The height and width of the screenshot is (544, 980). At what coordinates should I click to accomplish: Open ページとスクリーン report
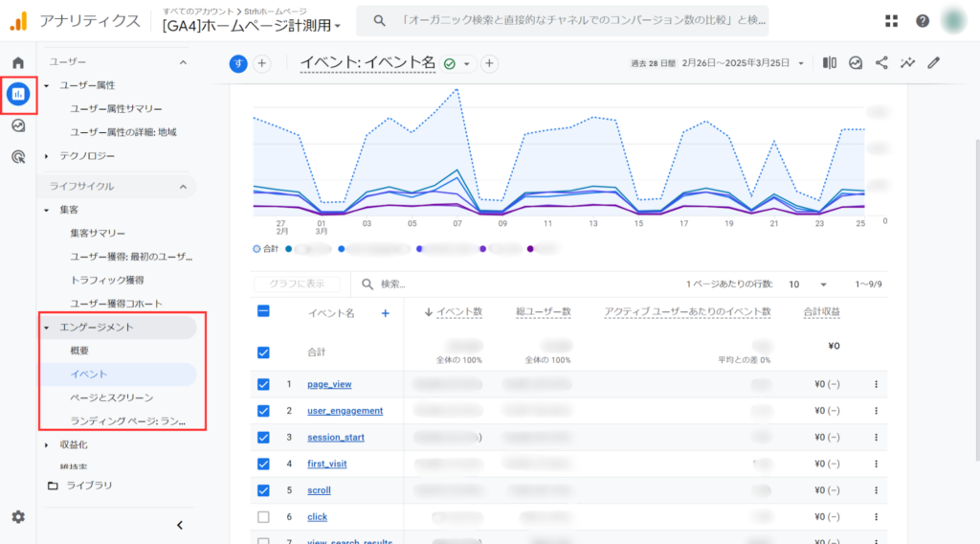point(112,397)
